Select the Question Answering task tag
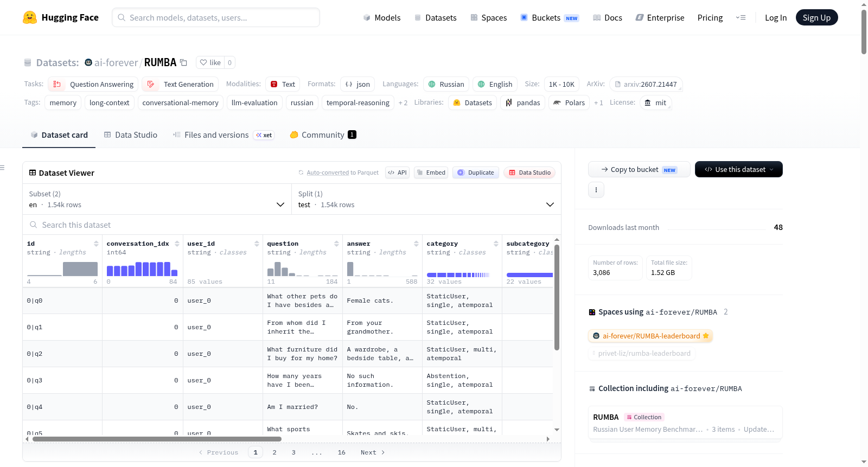The height and width of the screenshot is (467, 868). pyautogui.click(x=93, y=84)
